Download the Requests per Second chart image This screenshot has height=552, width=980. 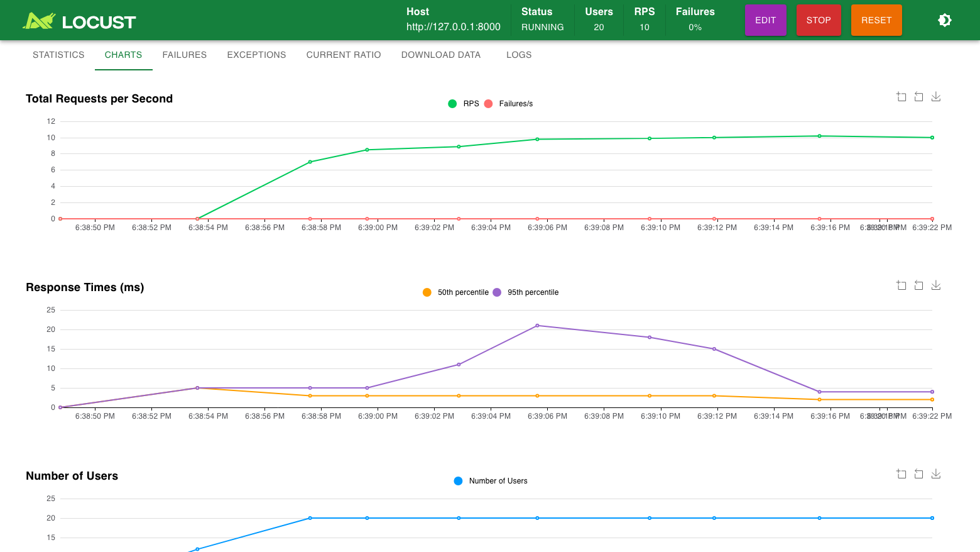pyautogui.click(x=936, y=97)
